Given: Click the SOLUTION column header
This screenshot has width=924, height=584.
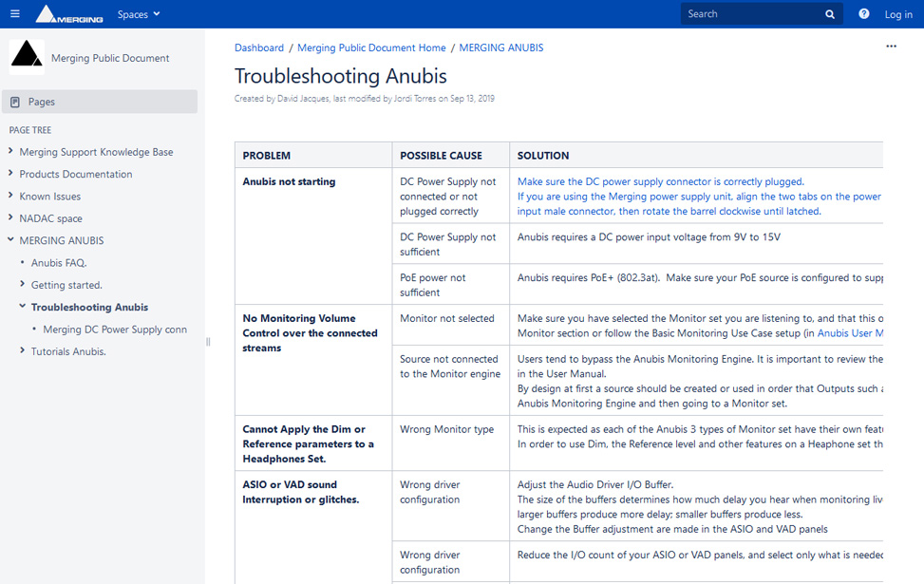Looking at the screenshot, I should click(696, 155).
